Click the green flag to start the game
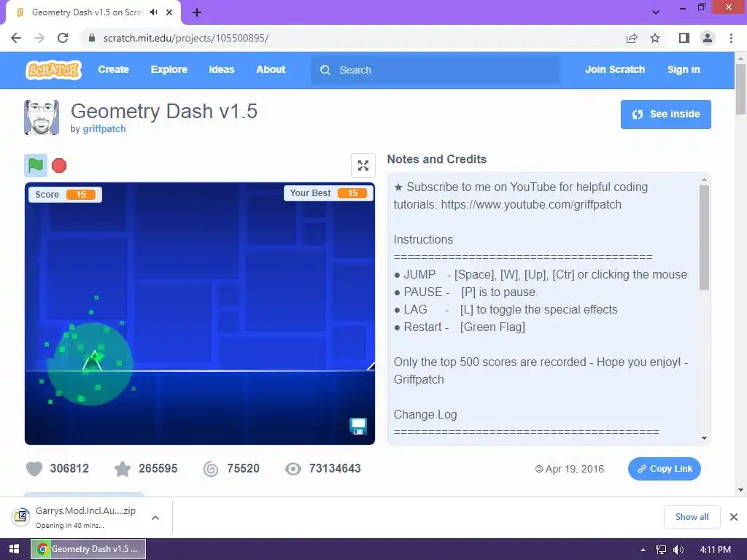The width and height of the screenshot is (747, 560). [x=36, y=166]
